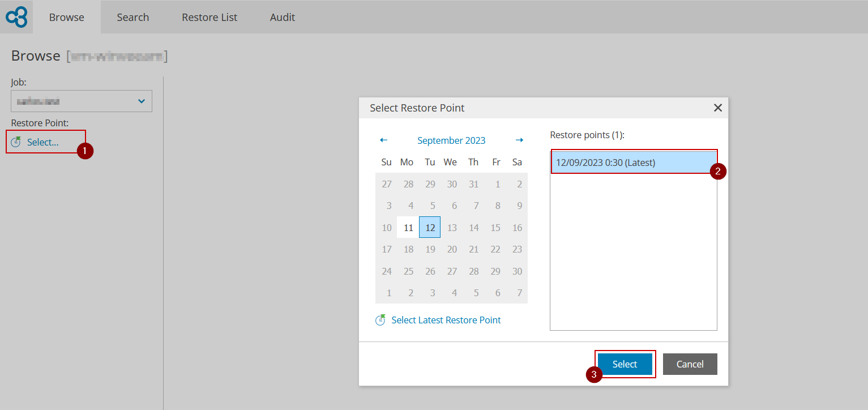
Task: Close the Select Restore Point dialog
Action: (717, 108)
